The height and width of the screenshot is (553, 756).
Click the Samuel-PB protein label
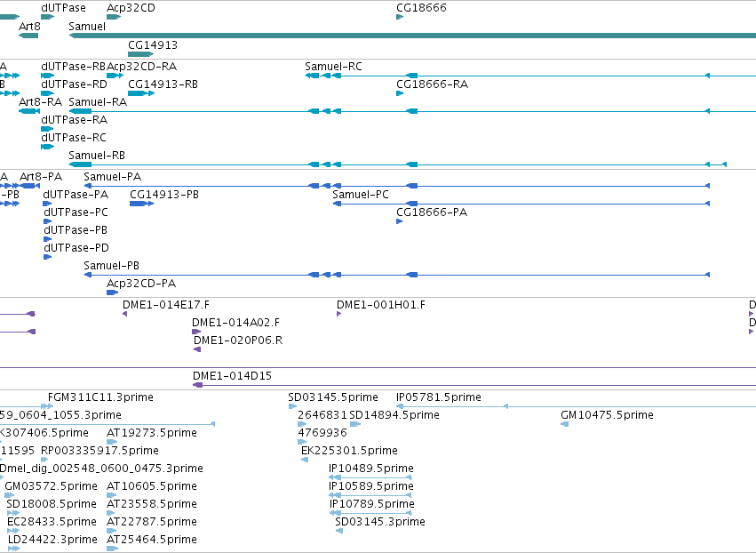click(111, 266)
